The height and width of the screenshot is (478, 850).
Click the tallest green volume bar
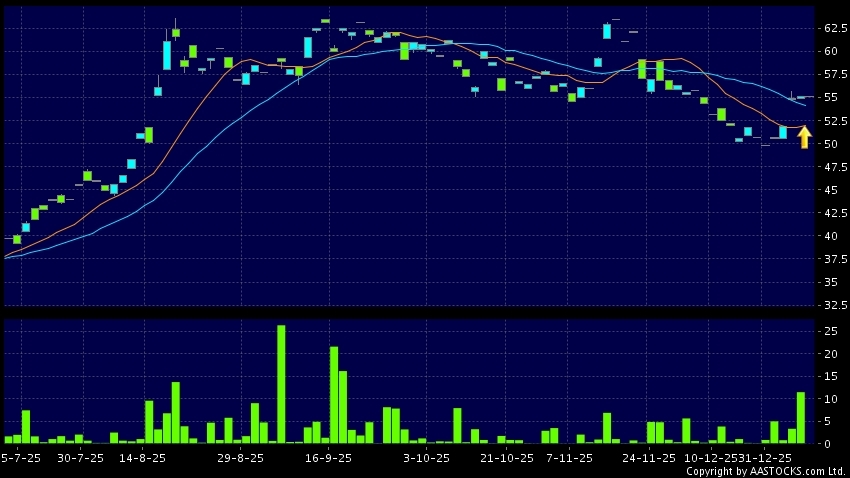tap(281, 384)
